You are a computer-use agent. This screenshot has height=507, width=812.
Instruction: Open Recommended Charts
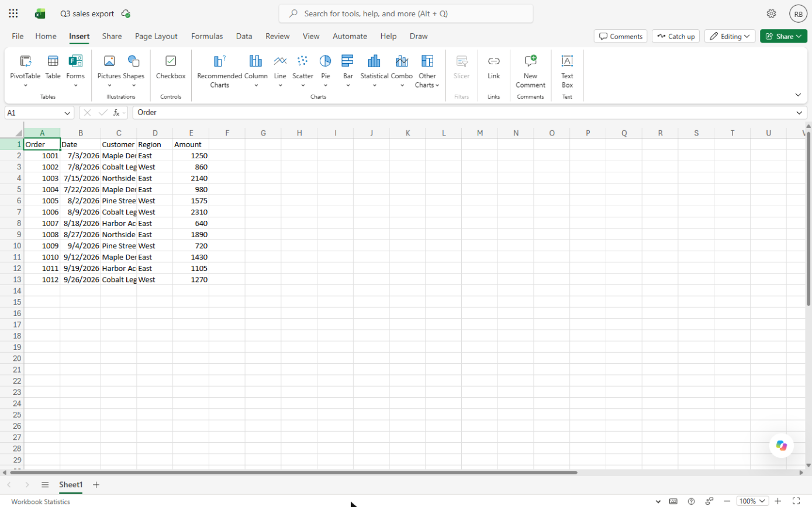click(219, 71)
